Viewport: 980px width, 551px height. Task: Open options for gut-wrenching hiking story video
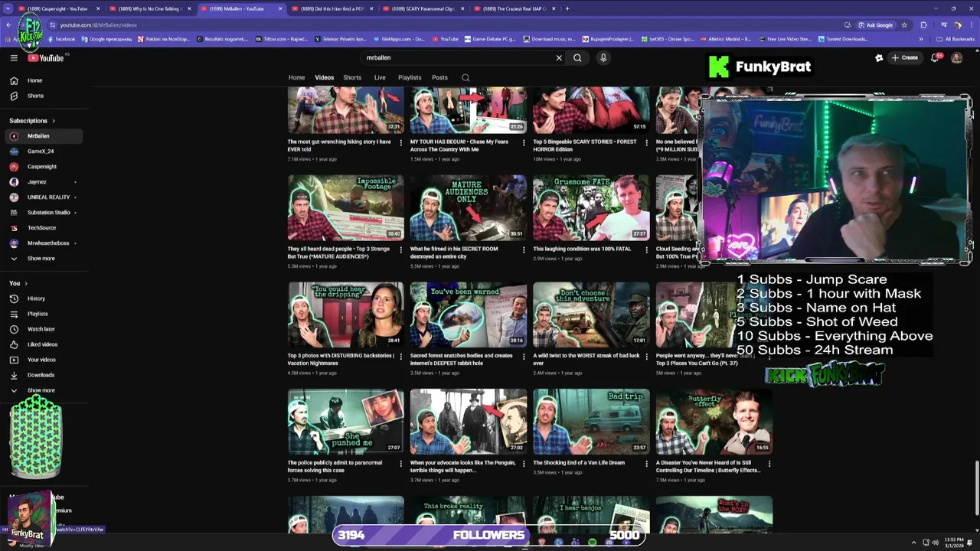tap(400, 142)
